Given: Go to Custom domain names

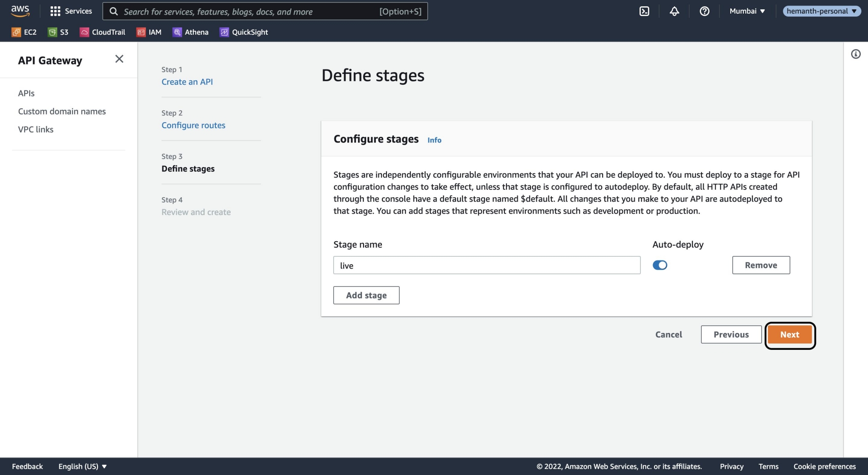Looking at the screenshot, I should 62,111.
